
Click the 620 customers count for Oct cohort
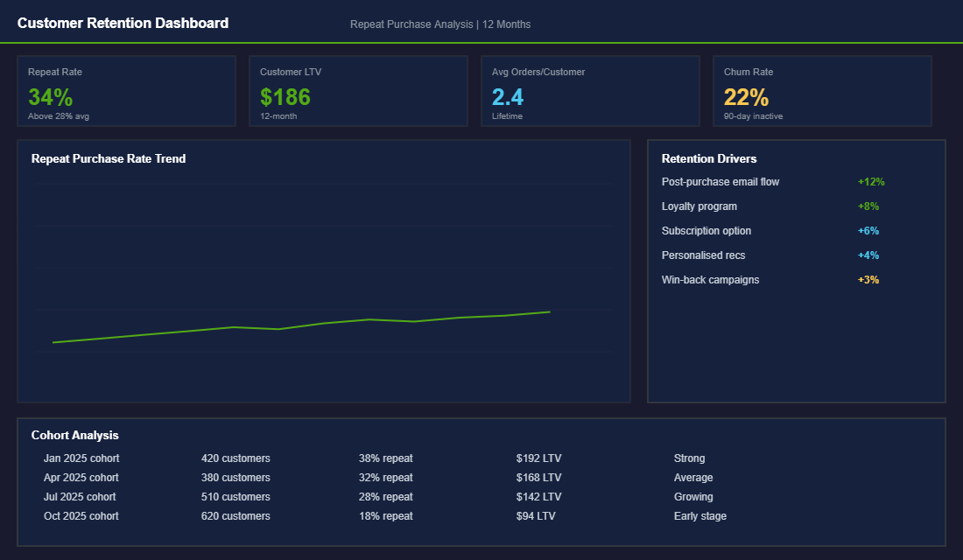235,515
